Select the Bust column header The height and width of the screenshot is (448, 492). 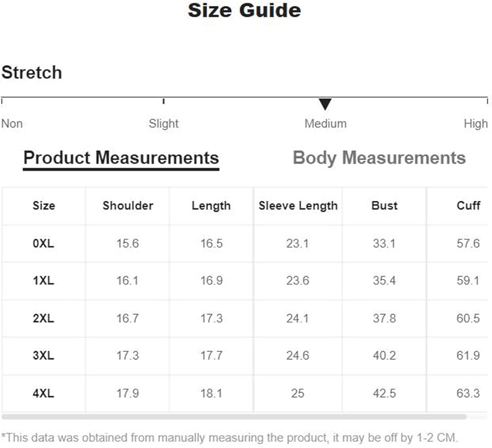384,206
